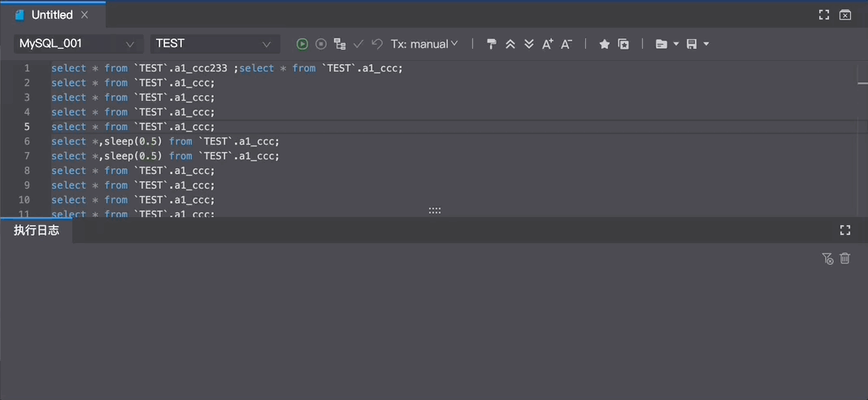Click the code on line 9
The image size is (868, 400).
(x=132, y=185)
